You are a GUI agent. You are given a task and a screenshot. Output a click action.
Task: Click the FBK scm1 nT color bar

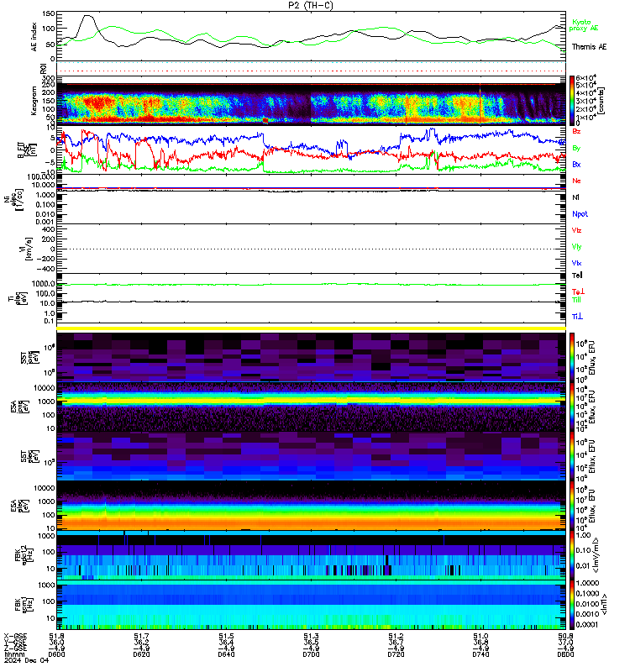click(572, 604)
